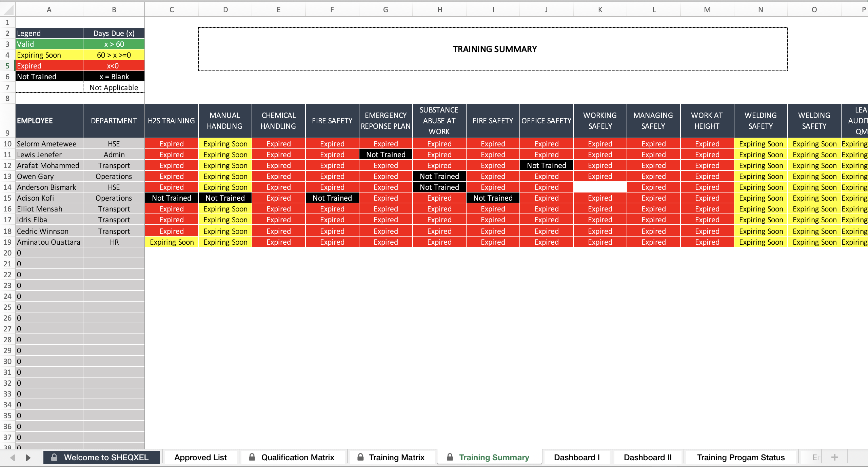The height and width of the screenshot is (467, 868).
Task: Click the select-all corner triangle
Action: pos(8,10)
